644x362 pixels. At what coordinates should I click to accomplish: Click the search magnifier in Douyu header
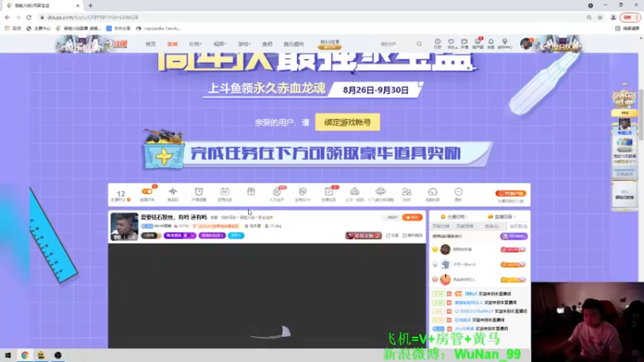(419, 43)
